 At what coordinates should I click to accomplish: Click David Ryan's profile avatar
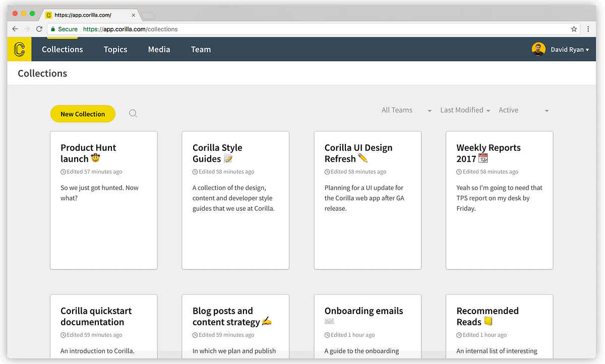click(538, 49)
